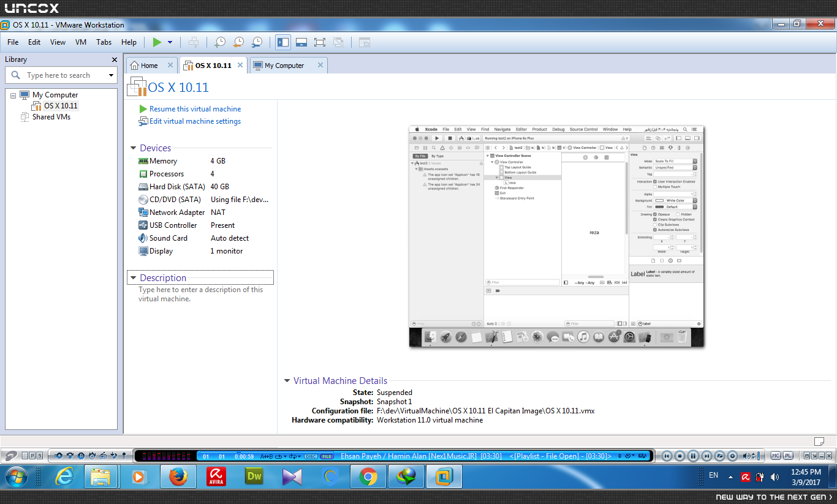Click the Hard Disk (SATA) device icon
The image size is (837, 504).
click(143, 187)
